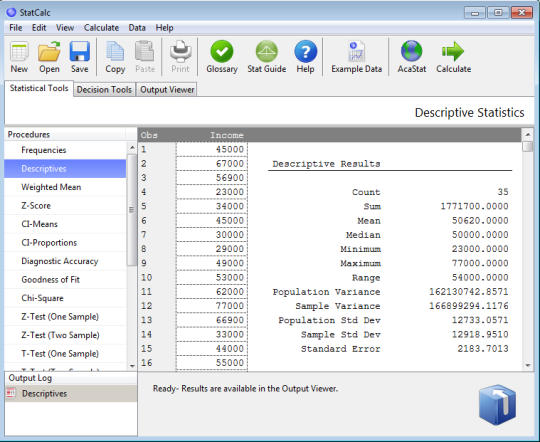The height and width of the screenshot is (442, 540).
Task: Click the blue cube export icon
Action: (x=497, y=405)
